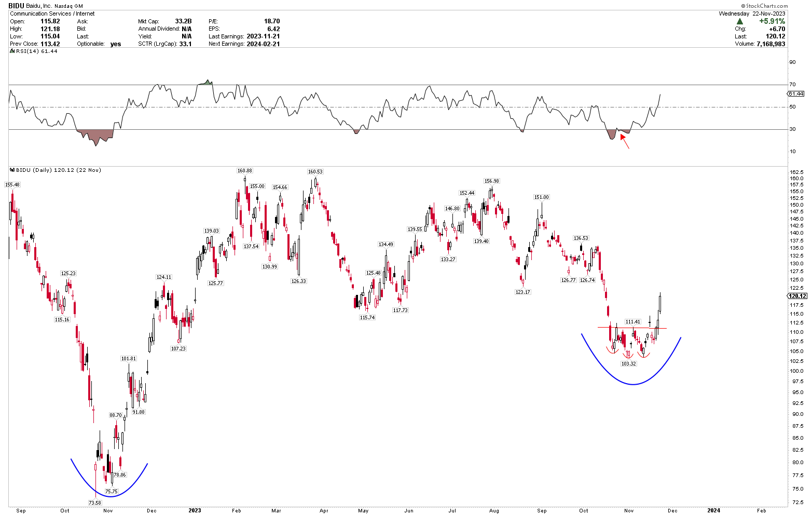Screen dimensions: 812x515
Task: Click the Prev Close value 113.42
Action: click(50, 44)
